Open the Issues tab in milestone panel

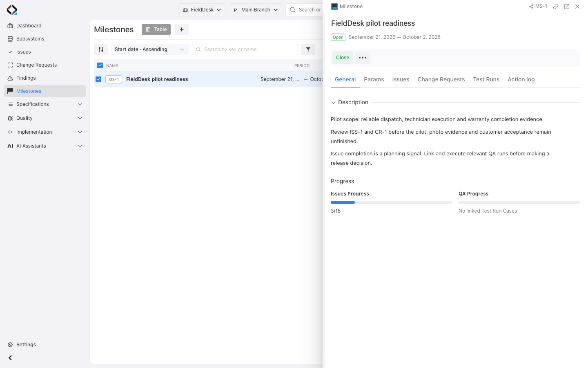[401, 79]
